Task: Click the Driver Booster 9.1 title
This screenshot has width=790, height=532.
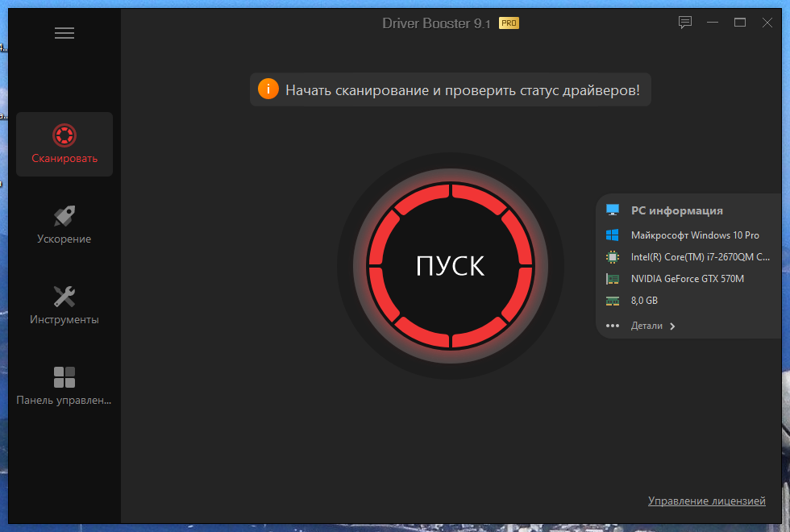Action: click(x=436, y=23)
